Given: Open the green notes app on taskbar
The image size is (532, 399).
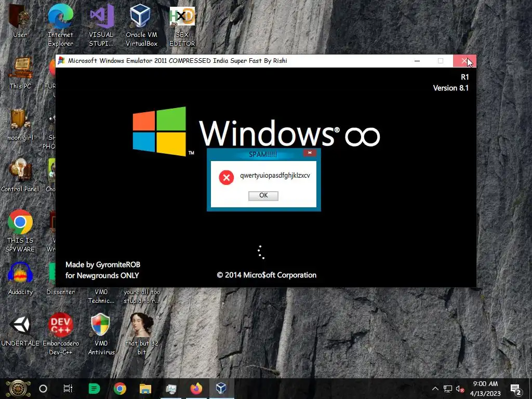Looking at the screenshot, I should coord(94,389).
